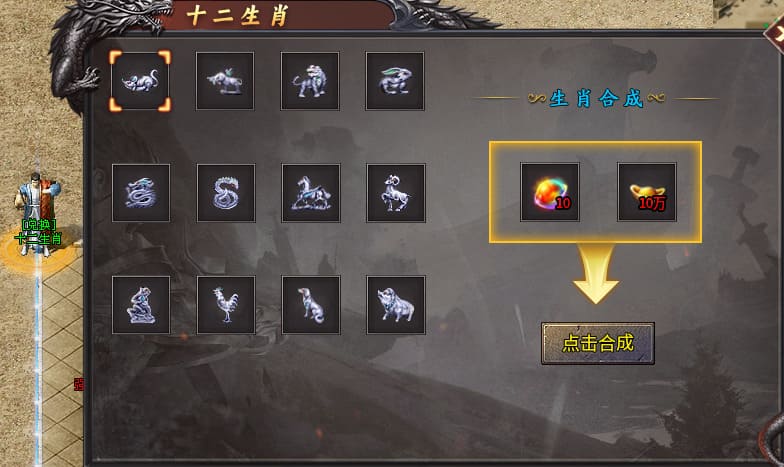Pick the Pig zodiac statue
784x467 pixels.
[x=396, y=305]
